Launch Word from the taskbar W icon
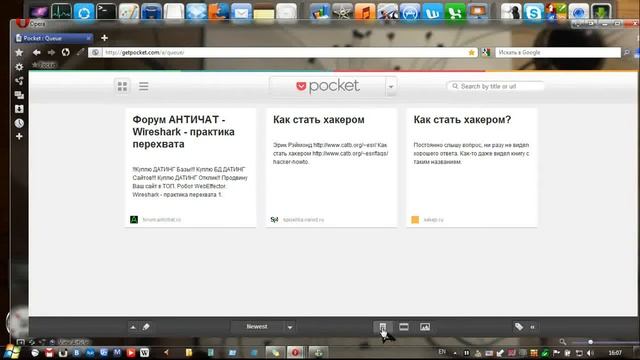The height and width of the screenshot is (360, 640). (x=144, y=353)
